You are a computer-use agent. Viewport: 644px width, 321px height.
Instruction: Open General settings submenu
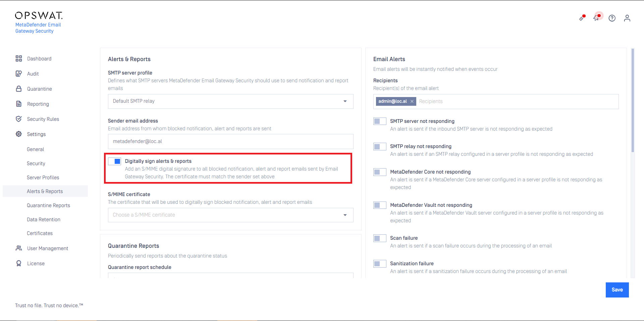point(35,149)
